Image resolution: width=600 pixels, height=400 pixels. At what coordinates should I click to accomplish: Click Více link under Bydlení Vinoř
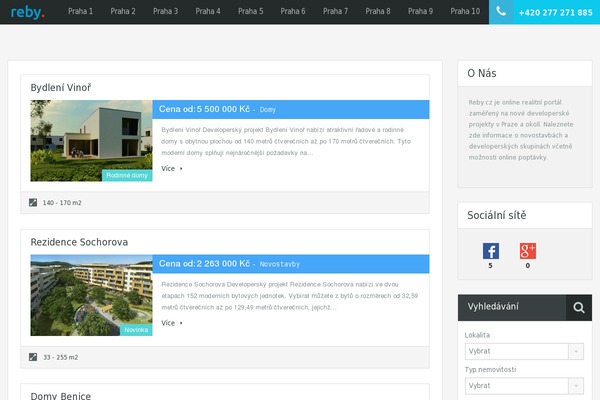point(168,169)
